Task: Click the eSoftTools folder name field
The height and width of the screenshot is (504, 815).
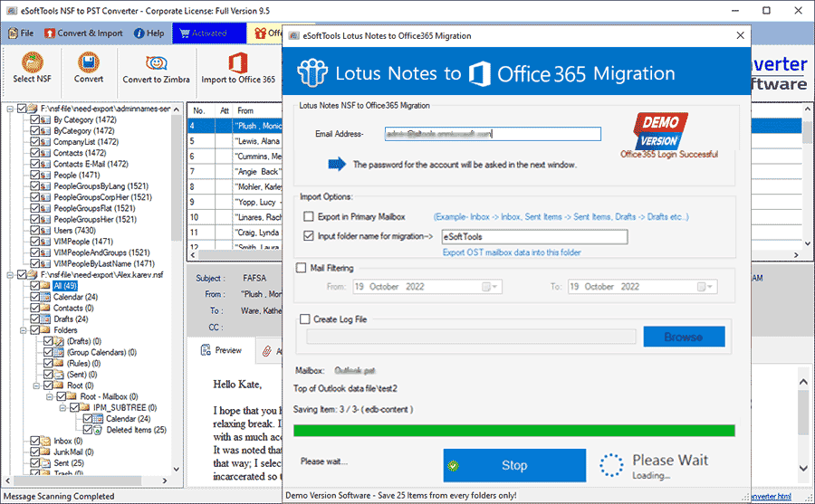Action: click(534, 237)
